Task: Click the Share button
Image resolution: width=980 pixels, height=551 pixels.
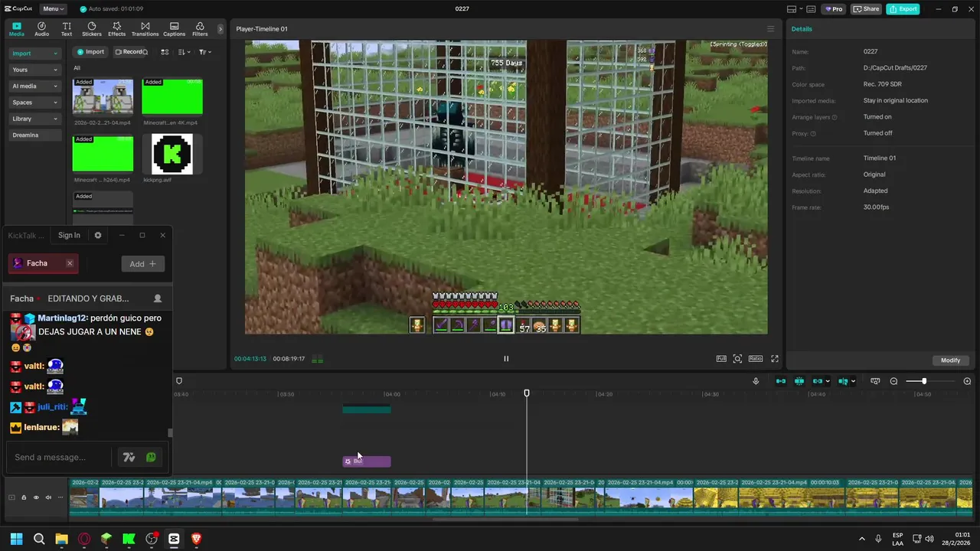Action: pyautogui.click(x=867, y=9)
